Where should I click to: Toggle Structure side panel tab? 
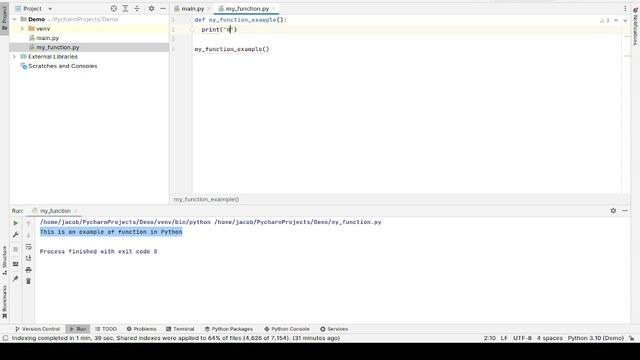pos(4,260)
